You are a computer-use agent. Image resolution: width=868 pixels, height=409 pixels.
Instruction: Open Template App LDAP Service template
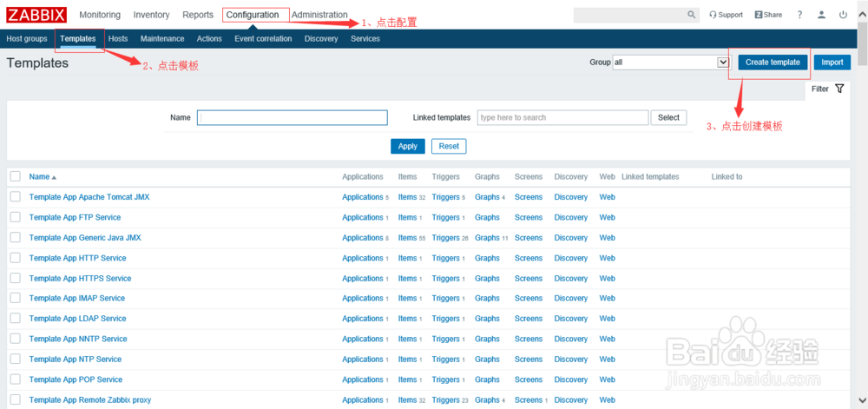pos(77,318)
